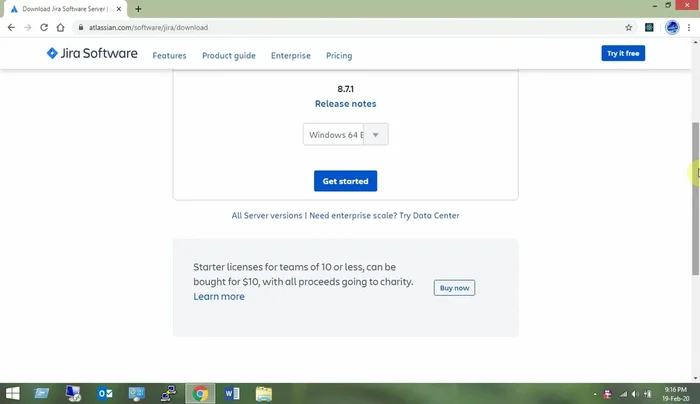The image size is (700, 404).
Task: Open File Explorer from the taskbar
Action: pos(263,394)
